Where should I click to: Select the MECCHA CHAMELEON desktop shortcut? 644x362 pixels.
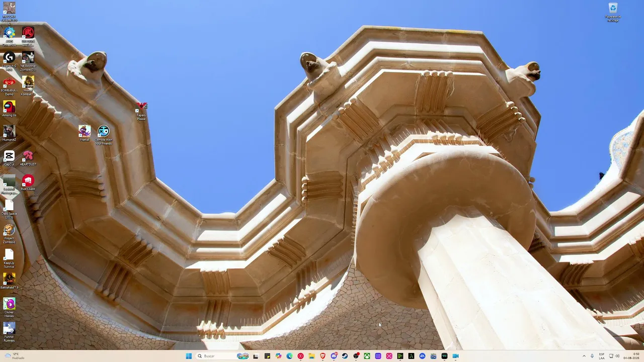(x=9, y=13)
